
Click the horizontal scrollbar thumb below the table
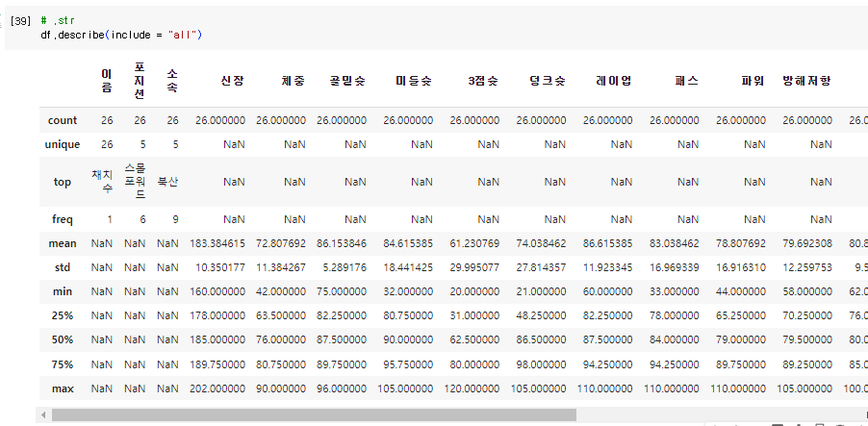314,414
